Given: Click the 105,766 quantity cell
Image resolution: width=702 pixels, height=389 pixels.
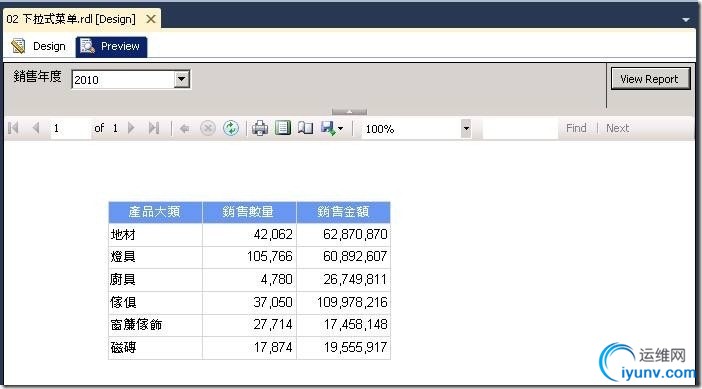Looking at the screenshot, I should tap(249, 257).
